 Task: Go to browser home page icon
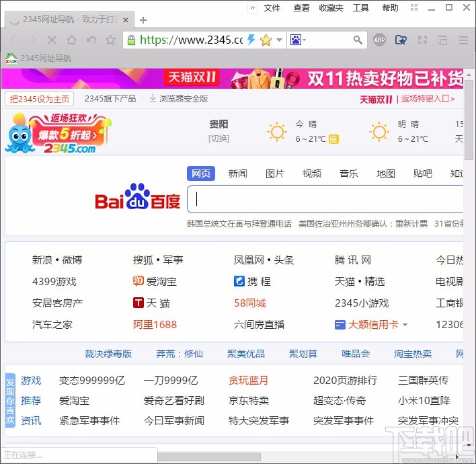(x=72, y=40)
